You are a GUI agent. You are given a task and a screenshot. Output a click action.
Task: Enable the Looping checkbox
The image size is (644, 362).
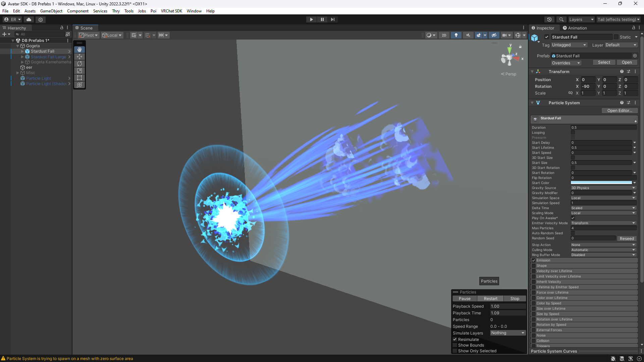pos(573,133)
